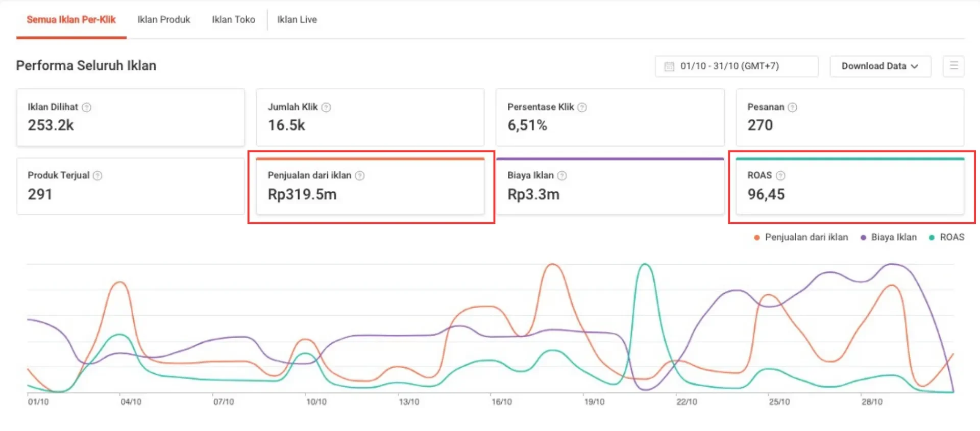Open info icon for Penjualan dari iklan
The height and width of the screenshot is (431, 980).
click(360, 175)
